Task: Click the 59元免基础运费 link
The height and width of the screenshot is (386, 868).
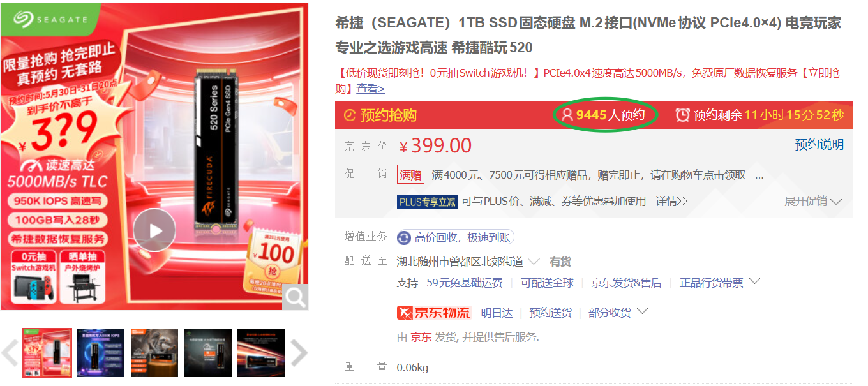Action: [464, 283]
